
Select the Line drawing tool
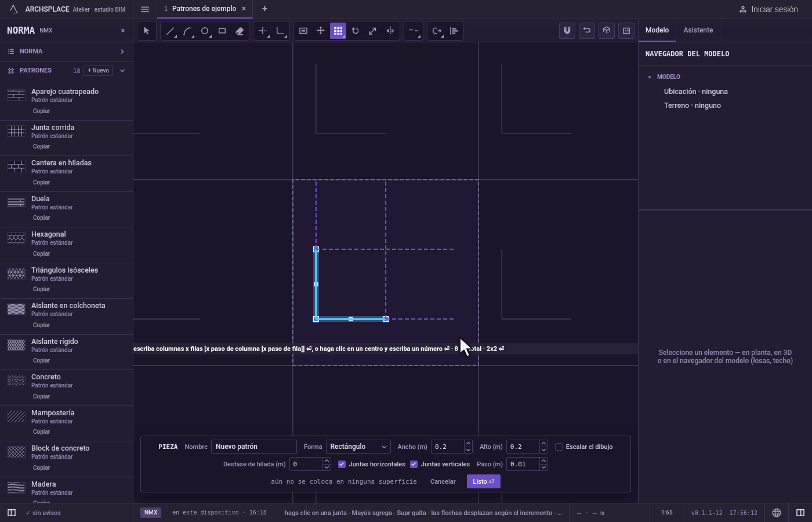pos(170,31)
